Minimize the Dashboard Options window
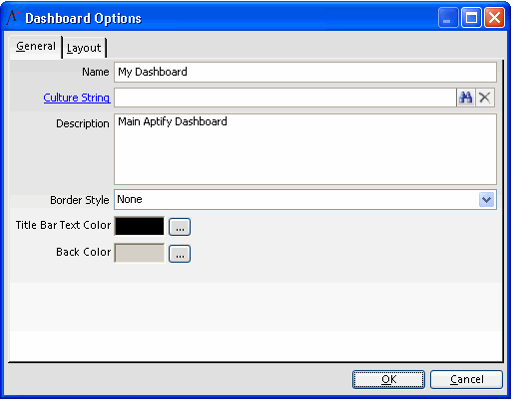This screenshot has height=417, width=528. 448,18
